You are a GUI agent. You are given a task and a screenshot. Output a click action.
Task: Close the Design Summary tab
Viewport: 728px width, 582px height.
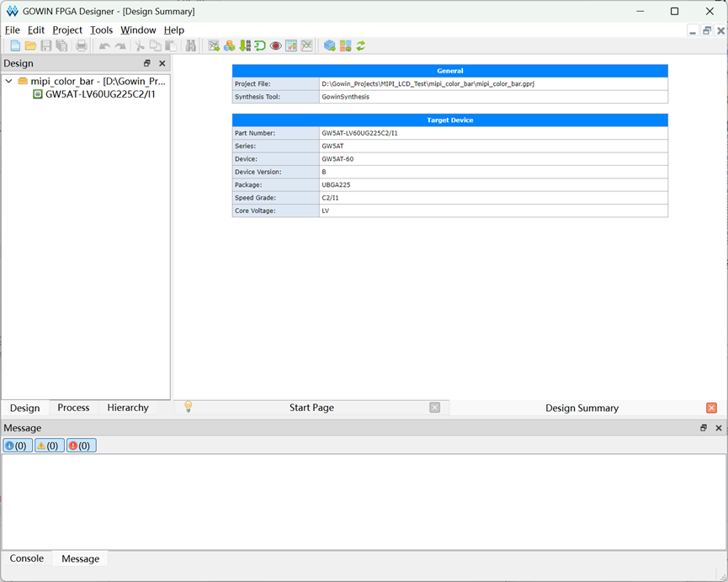tap(711, 408)
